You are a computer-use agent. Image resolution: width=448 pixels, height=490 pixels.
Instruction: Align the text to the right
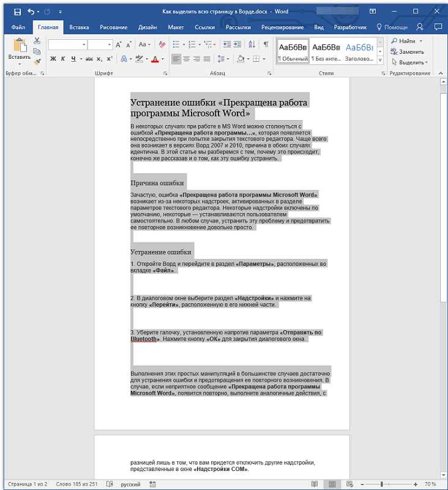tap(196, 59)
